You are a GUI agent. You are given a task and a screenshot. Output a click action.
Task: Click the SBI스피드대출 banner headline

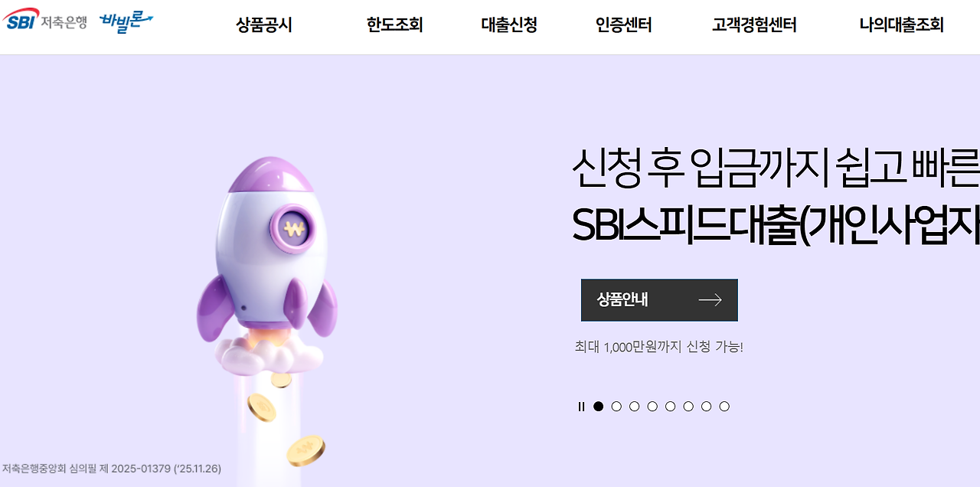(x=776, y=224)
